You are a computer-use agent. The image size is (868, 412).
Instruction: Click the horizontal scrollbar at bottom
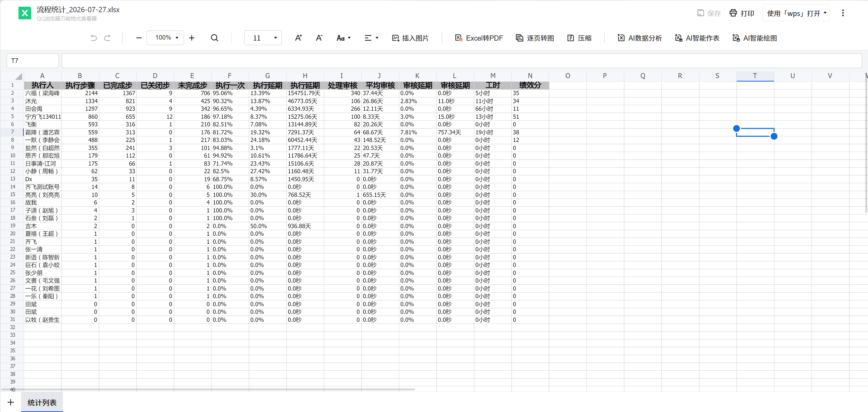[208, 389]
